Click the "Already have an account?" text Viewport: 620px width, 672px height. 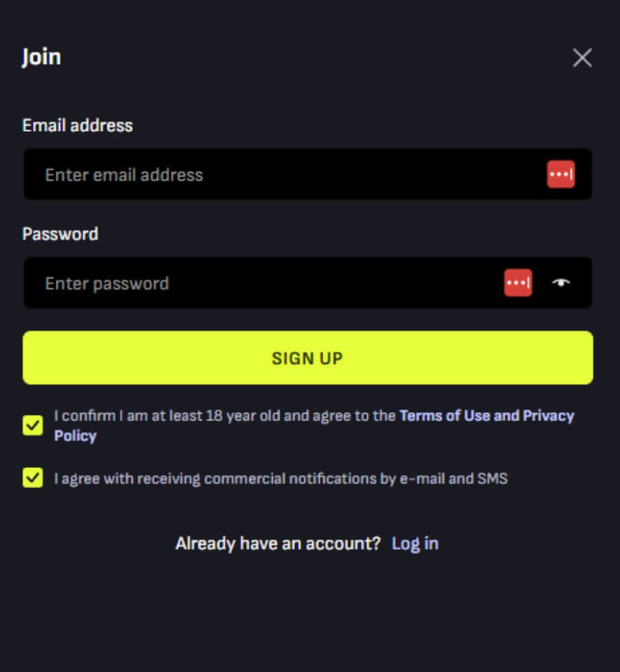(278, 543)
